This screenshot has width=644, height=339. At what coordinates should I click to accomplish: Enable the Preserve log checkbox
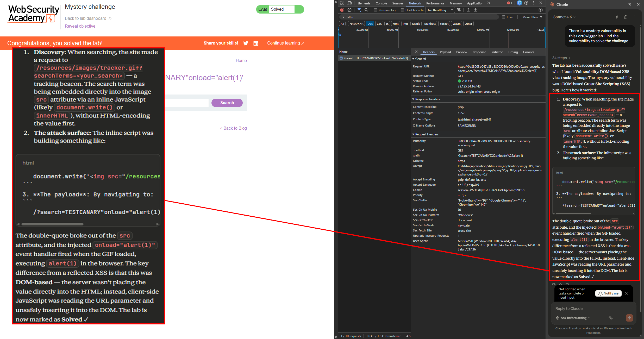(x=376, y=10)
